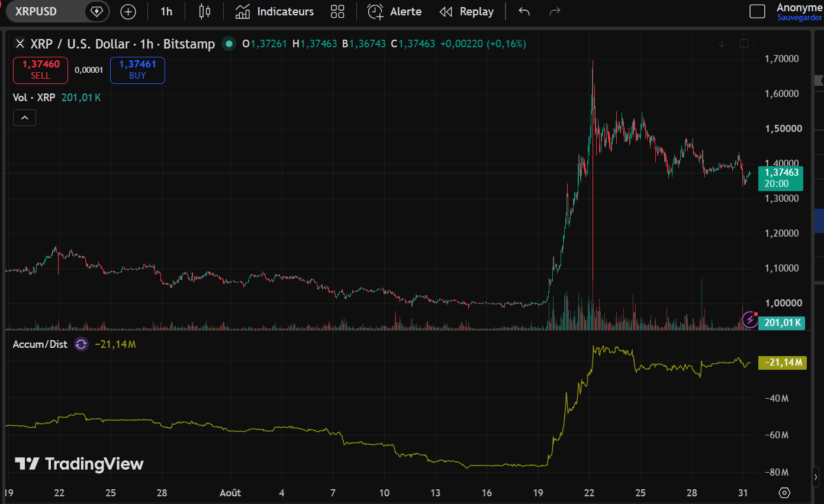824x504 pixels.
Task: Toggle the green market status dot
Action: tap(227, 44)
